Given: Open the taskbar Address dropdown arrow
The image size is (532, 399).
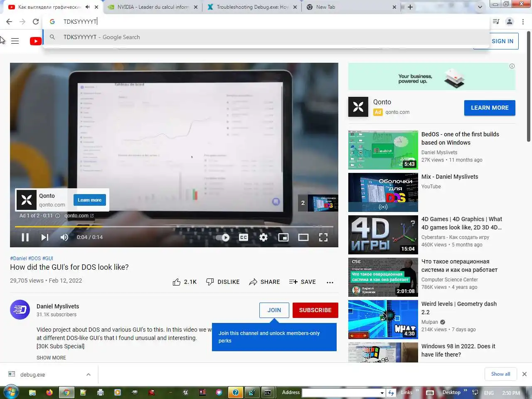Looking at the screenshot, I should pyautogui.click(x=382, y=393).
